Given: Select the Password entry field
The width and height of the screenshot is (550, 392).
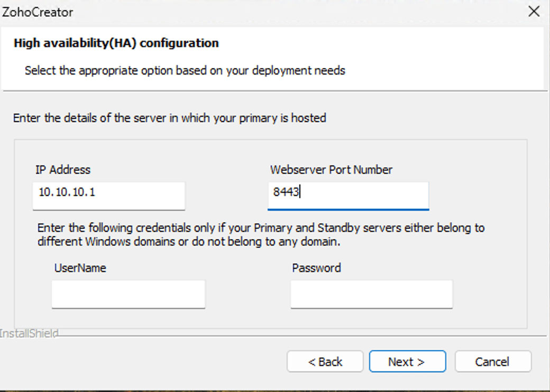Looking at the screenshot, I should [371, 294].
